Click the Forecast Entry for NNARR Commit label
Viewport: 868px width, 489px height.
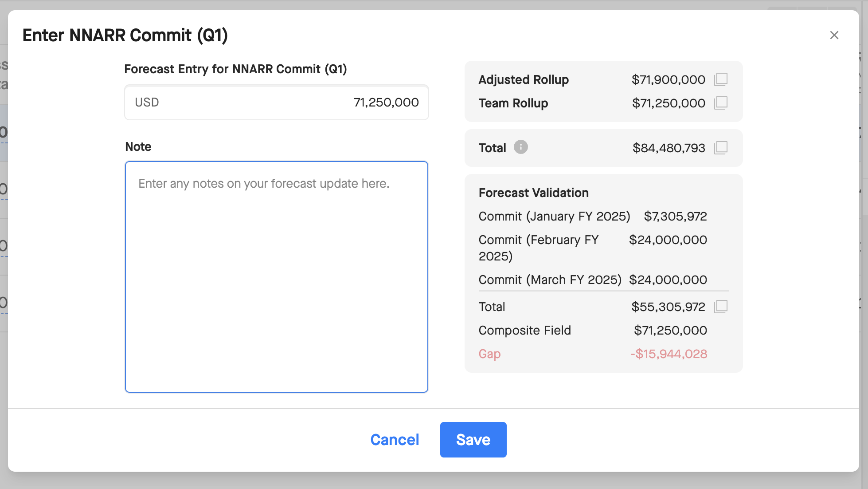235,69
